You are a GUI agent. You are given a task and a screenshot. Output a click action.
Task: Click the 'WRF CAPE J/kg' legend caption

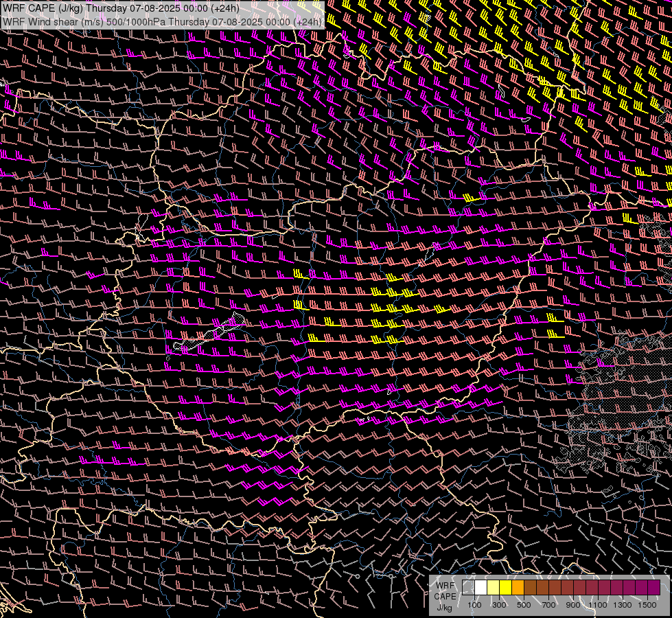pos(445,597)
